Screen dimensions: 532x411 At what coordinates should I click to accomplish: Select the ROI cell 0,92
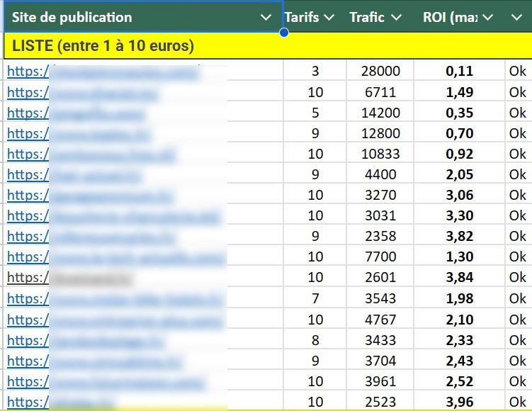pyautogui.click(x=460, y=154)
